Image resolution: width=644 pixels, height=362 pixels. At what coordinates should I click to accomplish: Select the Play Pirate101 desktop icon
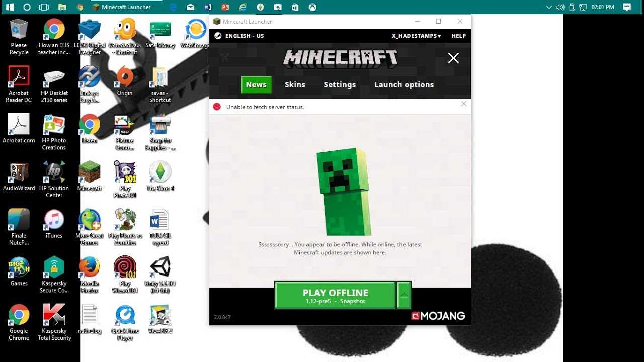(125, 179)
